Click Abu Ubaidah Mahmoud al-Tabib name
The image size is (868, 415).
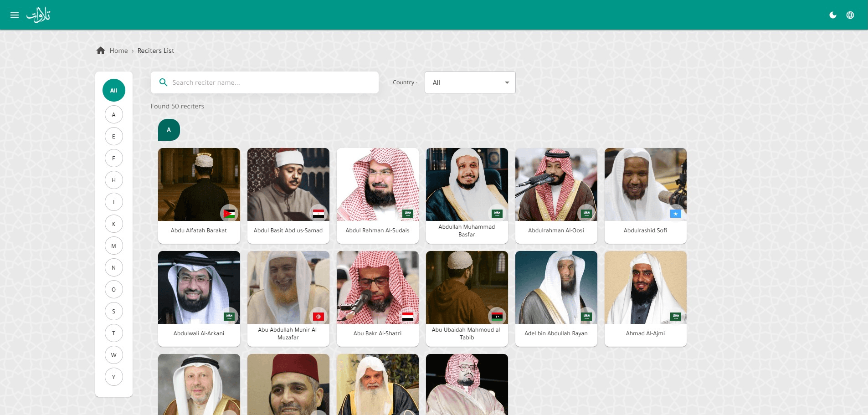click(467, 333)
